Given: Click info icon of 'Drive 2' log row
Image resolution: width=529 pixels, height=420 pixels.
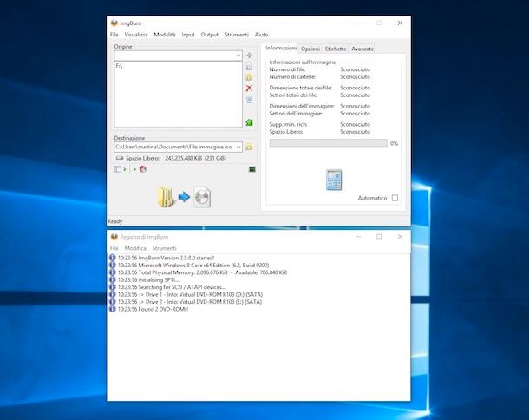Looking at the screenshot, I should tap(113, 301).
